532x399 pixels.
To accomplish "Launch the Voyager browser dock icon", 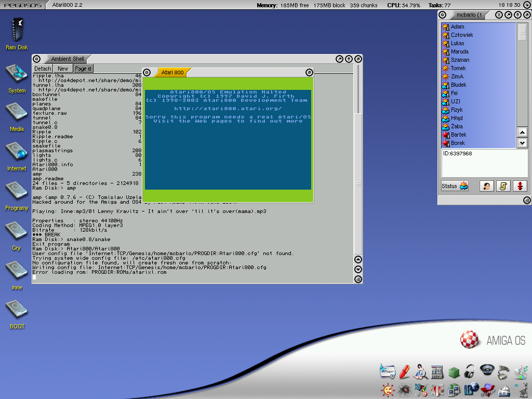I will coord(487,390).
